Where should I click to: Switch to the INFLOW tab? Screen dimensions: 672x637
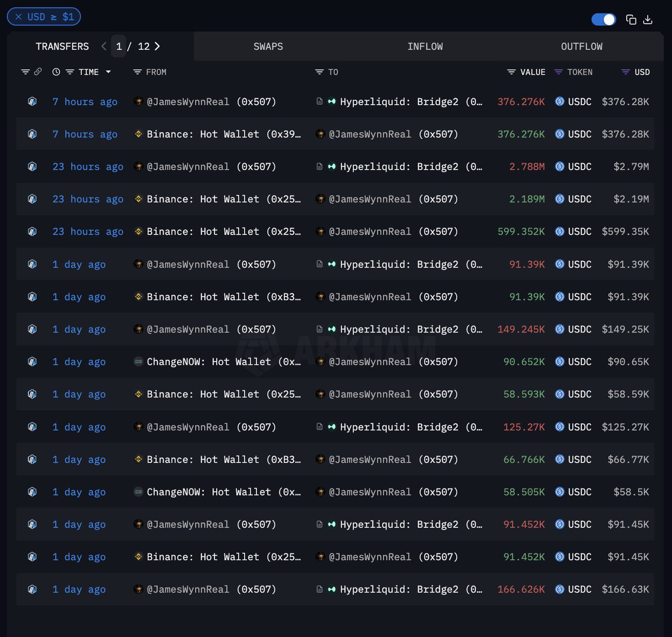click(x=425, y=46)
